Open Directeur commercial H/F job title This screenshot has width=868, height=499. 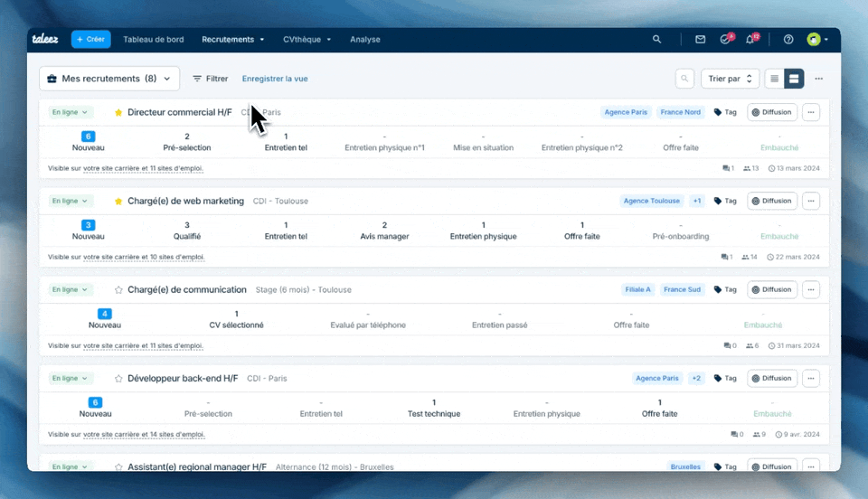coord(179,112)
